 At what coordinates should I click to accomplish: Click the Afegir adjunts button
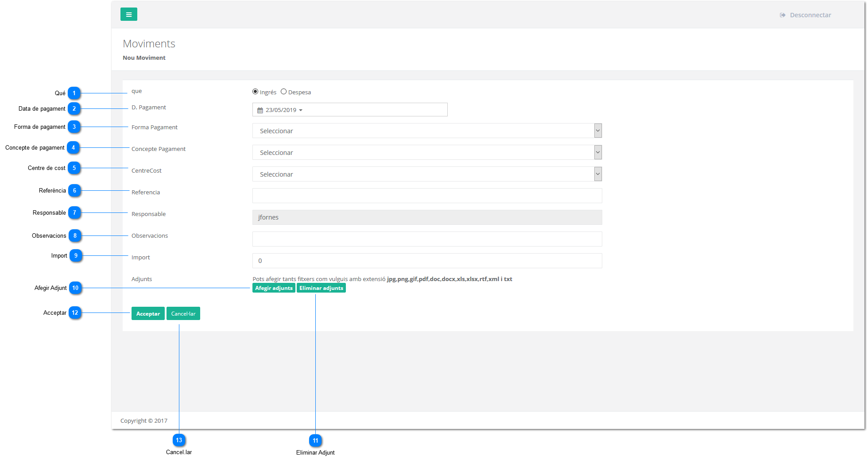(x=274, y=288)
